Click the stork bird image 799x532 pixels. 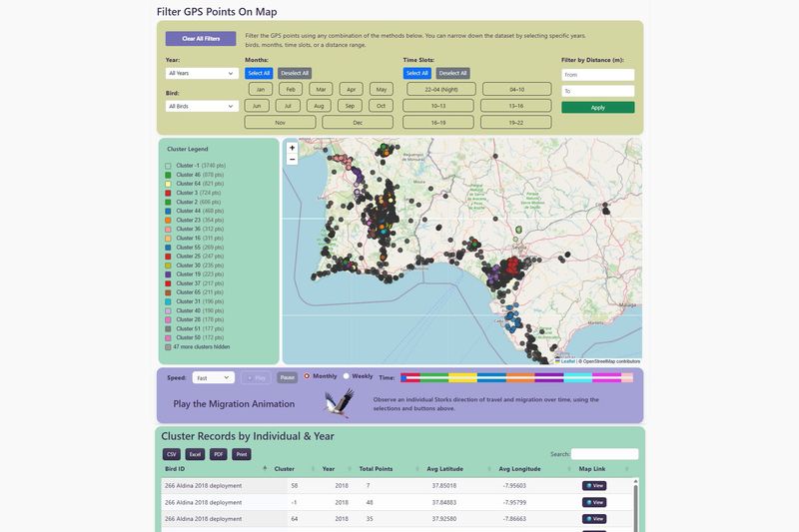339,403
